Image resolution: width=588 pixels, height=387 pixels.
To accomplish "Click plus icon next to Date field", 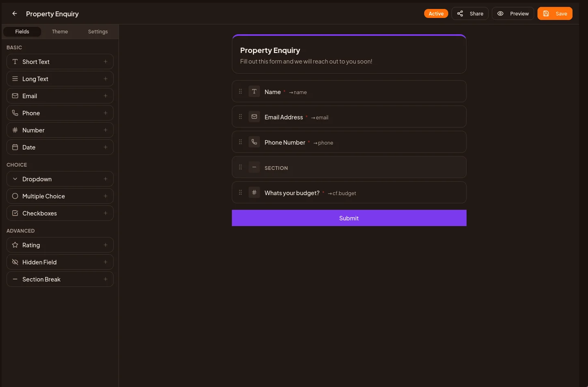I will 106,147.
